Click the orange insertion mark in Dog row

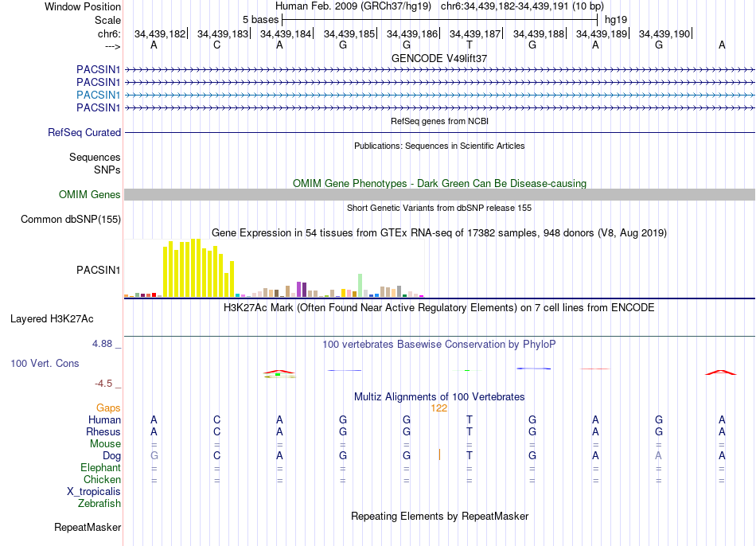tap(439, 454)
